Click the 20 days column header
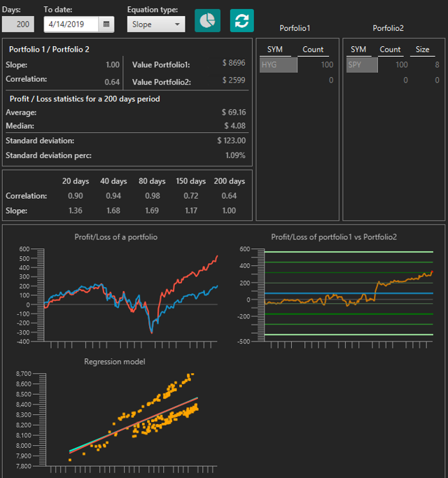This screenshot has width=448, height=478. point(76,181)
